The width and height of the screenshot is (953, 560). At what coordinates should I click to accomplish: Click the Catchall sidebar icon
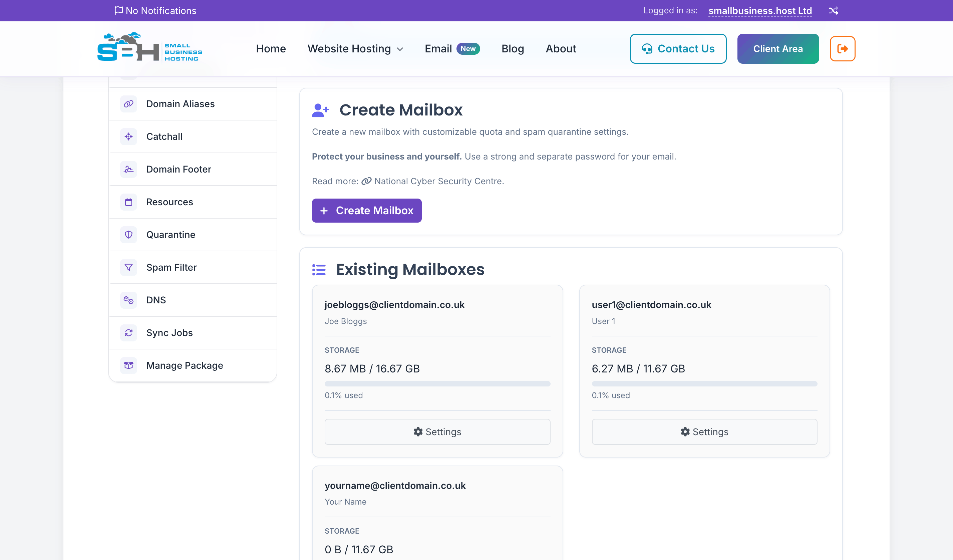(x=128, y=136)
